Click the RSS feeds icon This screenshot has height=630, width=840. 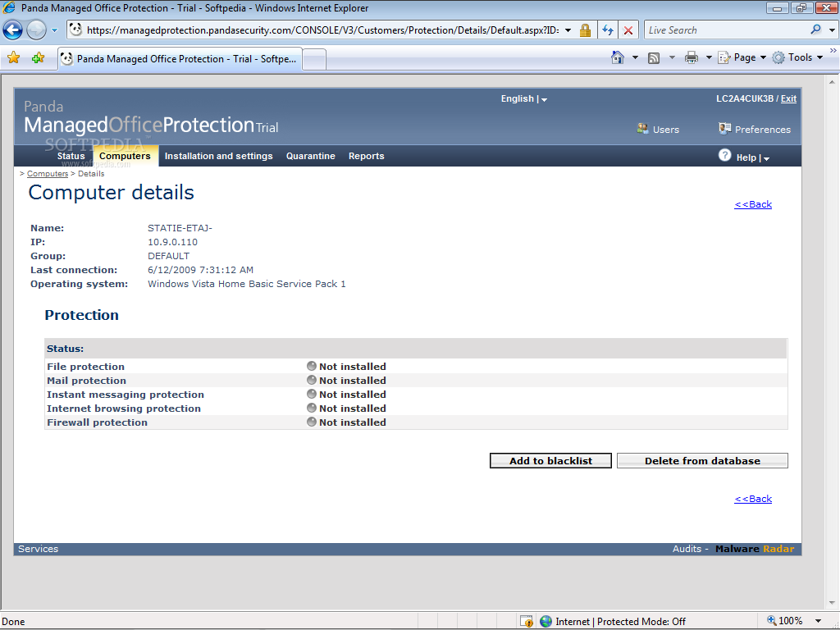coord(654,58)
